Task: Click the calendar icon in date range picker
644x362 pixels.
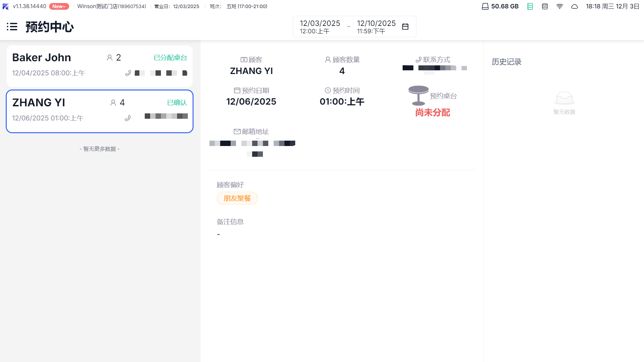Action: (x=405, y=27)
